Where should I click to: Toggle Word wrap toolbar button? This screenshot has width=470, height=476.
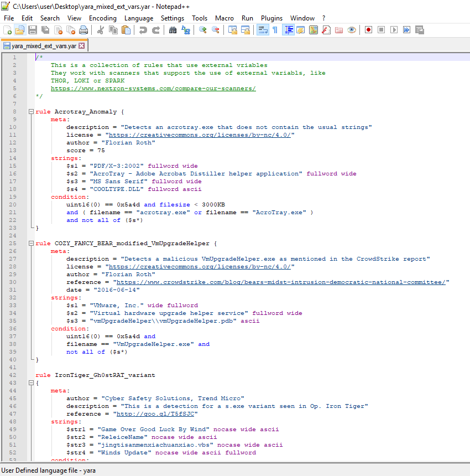tap(263, 30)
